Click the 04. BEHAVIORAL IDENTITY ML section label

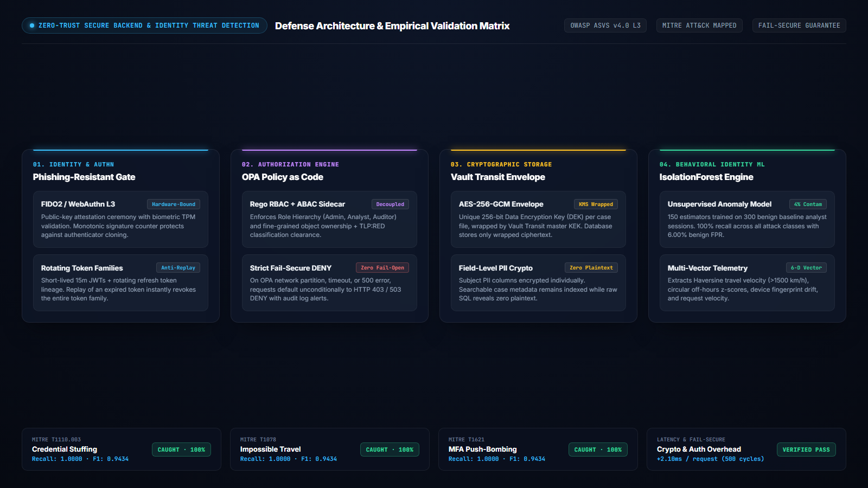coord(712,164)
